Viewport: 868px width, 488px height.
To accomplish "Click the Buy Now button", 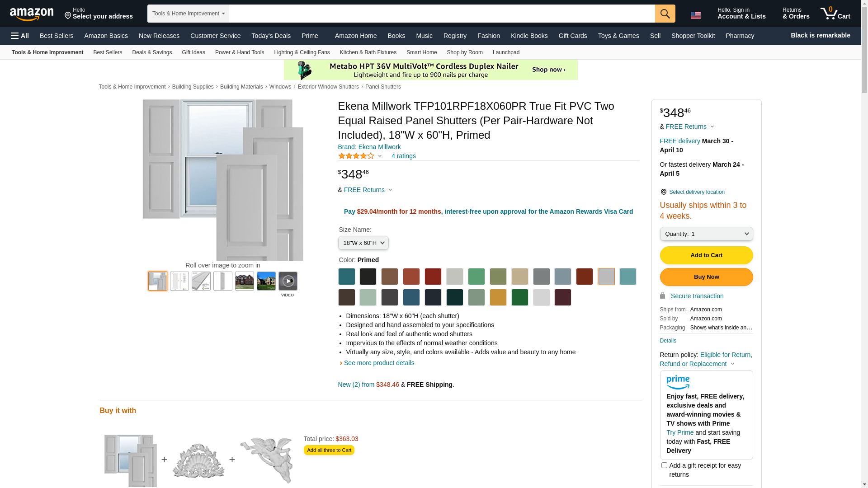I will 706,277.
